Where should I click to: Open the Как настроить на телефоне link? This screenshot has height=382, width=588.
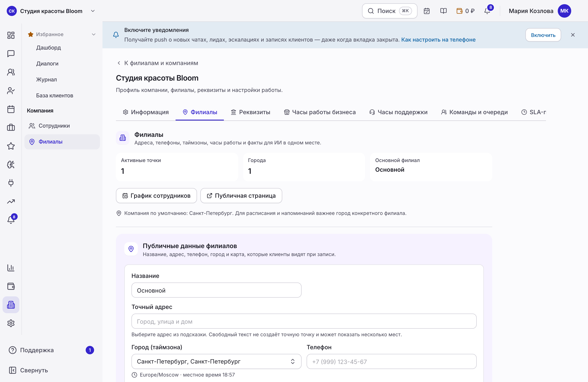438,40
